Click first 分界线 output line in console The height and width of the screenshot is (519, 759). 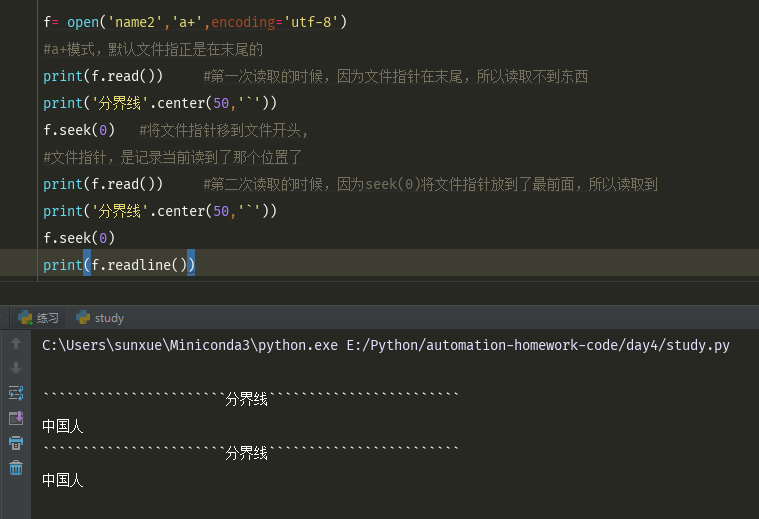(250, 399)
